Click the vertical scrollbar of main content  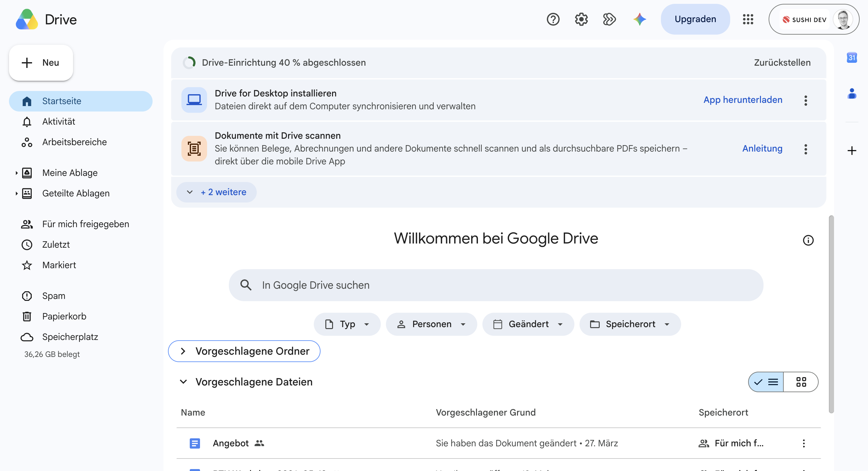point(831,314)
